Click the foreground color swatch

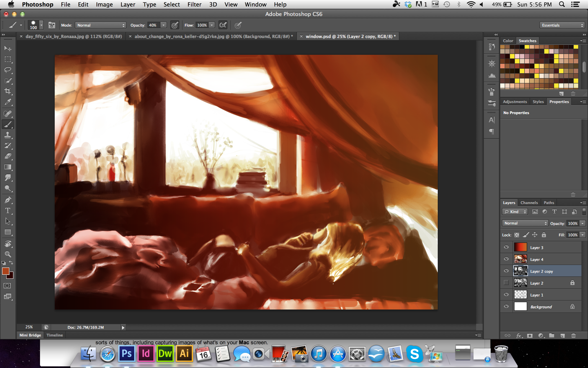tap(6, 271)
